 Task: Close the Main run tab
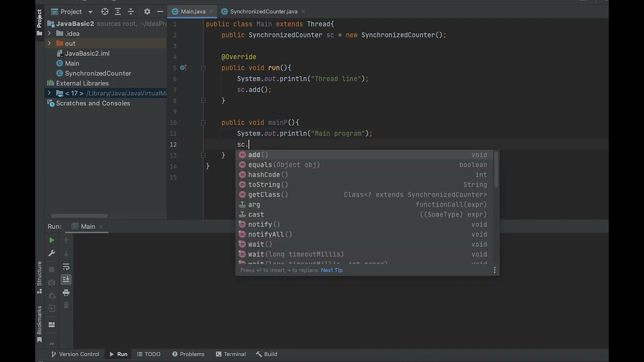(x=101, y=227)
